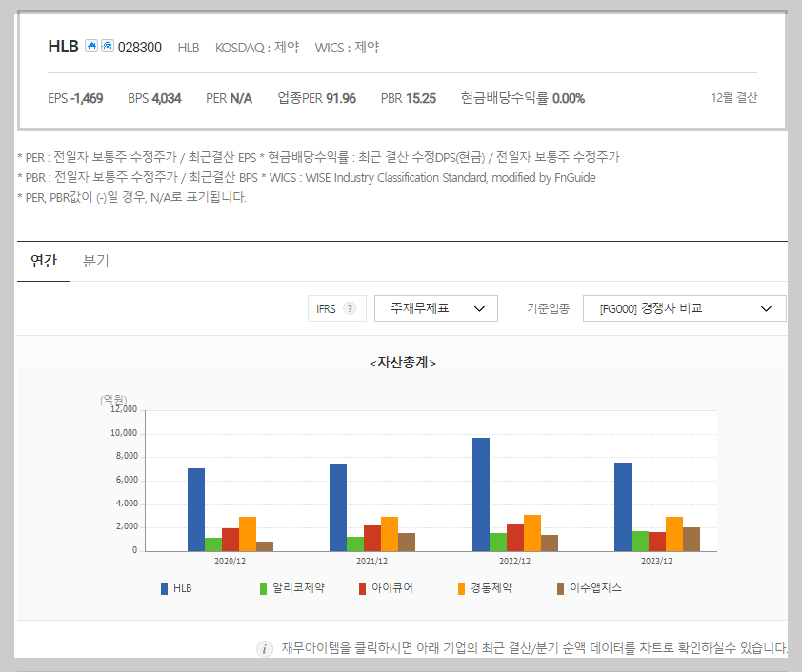The image size is (802, 672).
Task: Click the 기준업종 label
Action: 548,308
